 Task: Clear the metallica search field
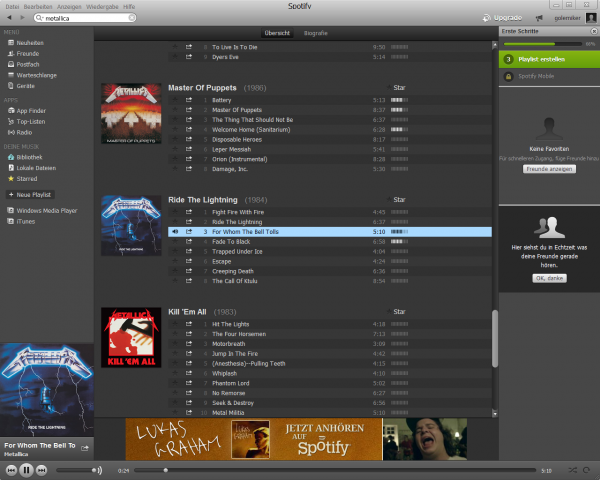tap(131, 18)
